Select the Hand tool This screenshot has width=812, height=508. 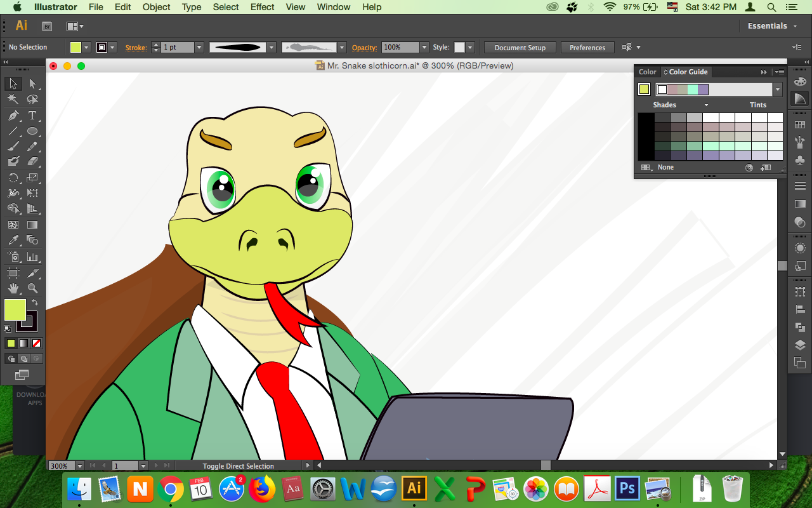(13, 288)
